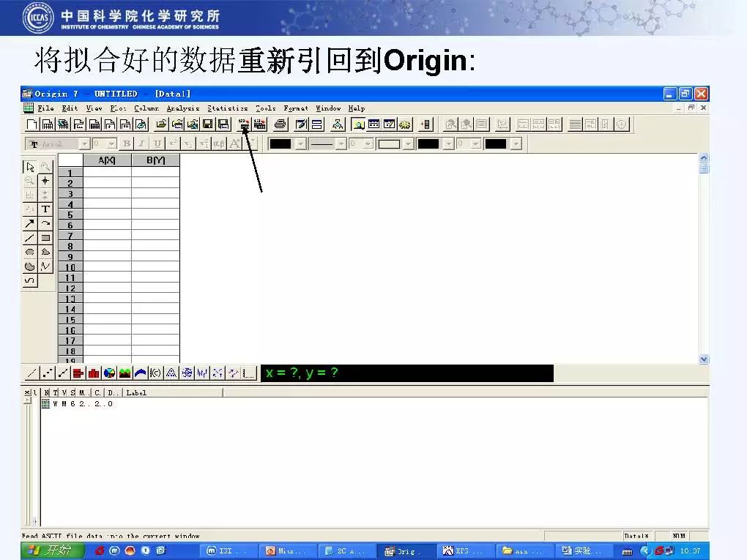Click the Area plot icon
The width and height of the screenshot is (747, 560).
tap(124, 373)
